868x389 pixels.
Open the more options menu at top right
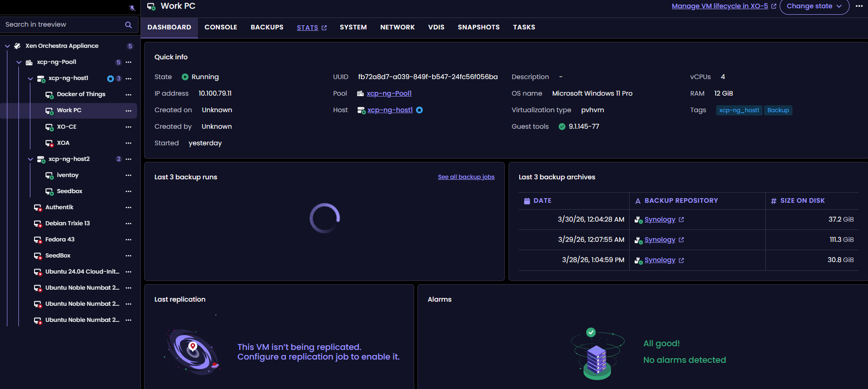(859, 6)
